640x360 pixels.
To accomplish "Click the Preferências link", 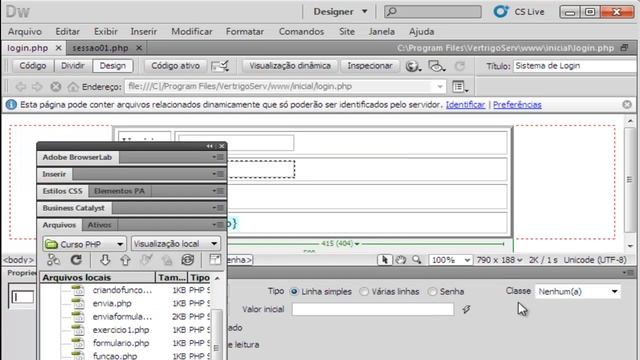I will [517, 105].
